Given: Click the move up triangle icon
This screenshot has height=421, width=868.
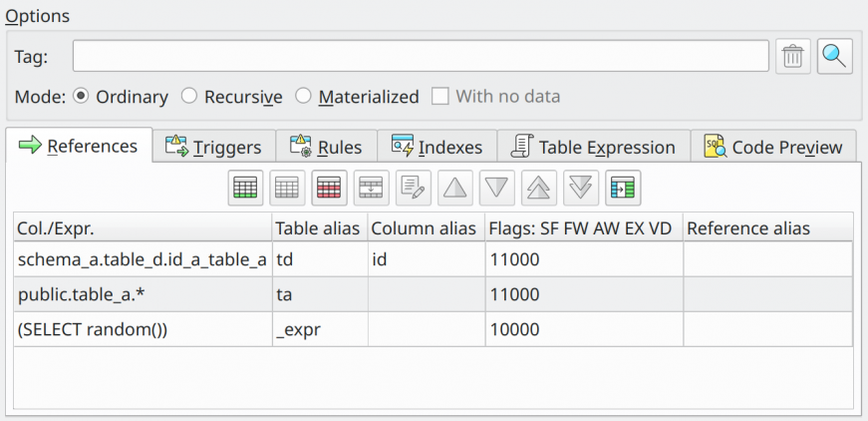Looking at the screenshot, I should click(x=455, y=188).
